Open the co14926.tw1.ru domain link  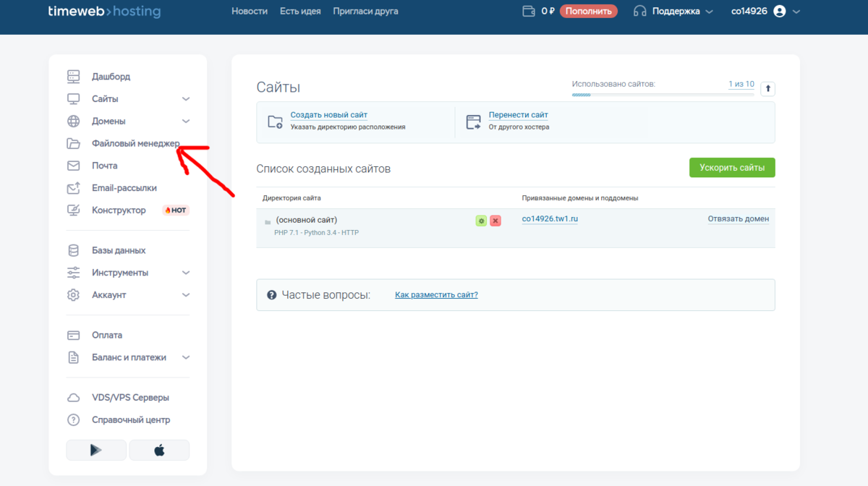click(x=550, y=219)
